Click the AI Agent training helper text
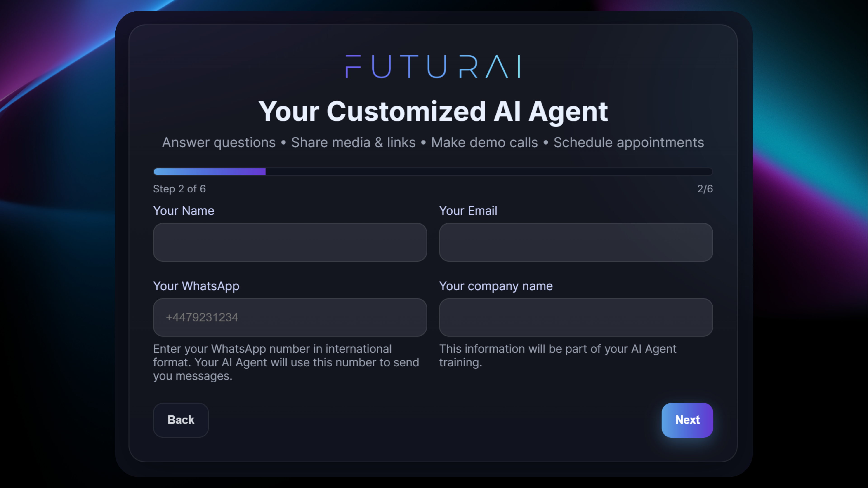Image resolution: width=868 pixels, height=488 pixels. [x=557, y=356]
